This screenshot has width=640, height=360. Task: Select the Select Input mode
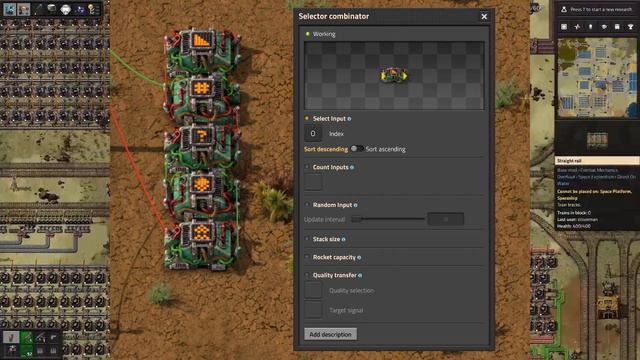tap(307, 119)
